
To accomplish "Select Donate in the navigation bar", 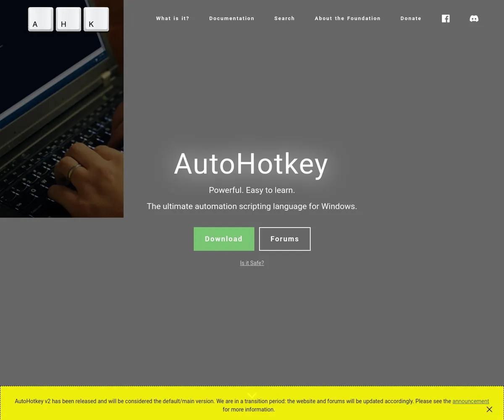I will coord(411,18).
